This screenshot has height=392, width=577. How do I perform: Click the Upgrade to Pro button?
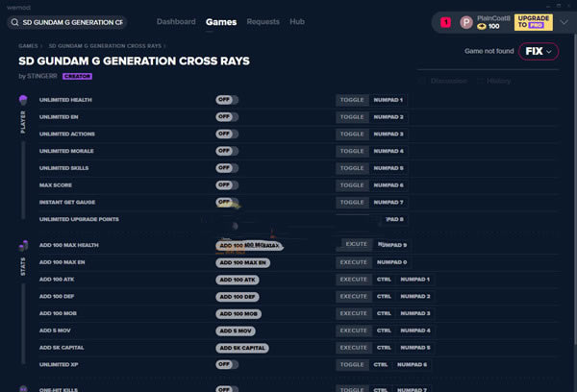coord(535,22)
